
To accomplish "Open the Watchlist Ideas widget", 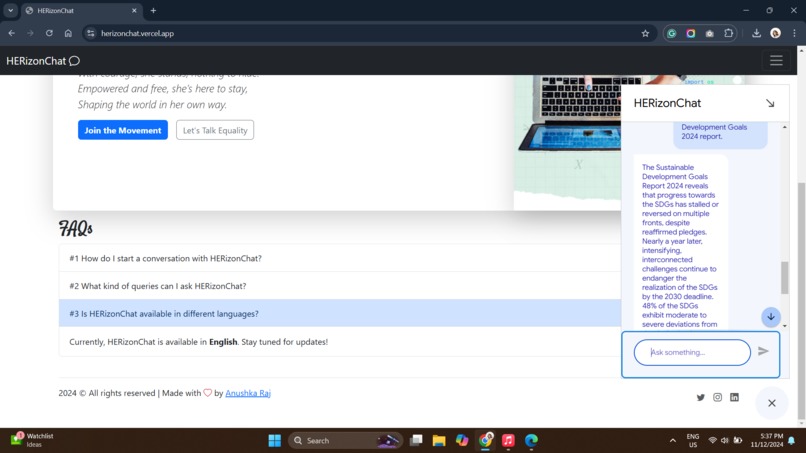I will coord(32,440).
